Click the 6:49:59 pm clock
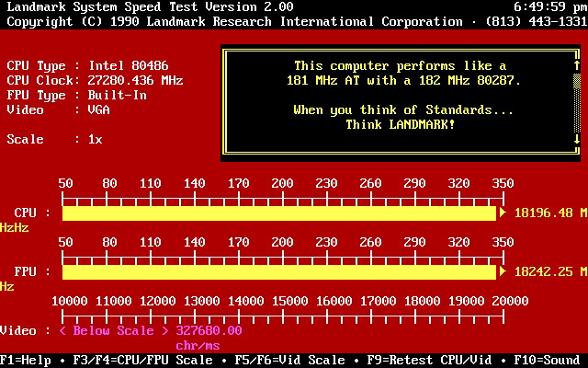The height and width of the screenshot is (368, 588). coord(550,7)
